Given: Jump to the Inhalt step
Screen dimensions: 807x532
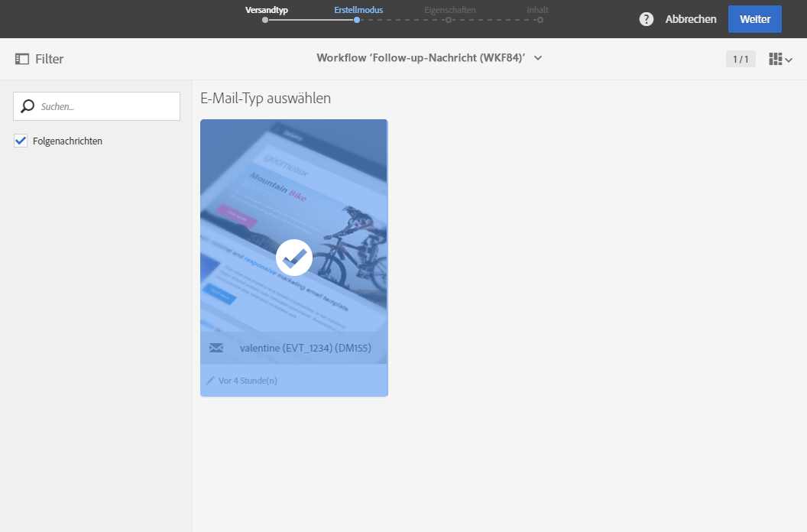Looking at the screenshot, I should 537,10.
